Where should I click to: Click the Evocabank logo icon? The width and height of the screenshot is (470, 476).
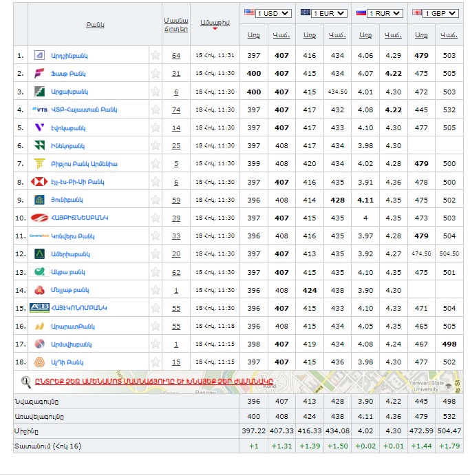(x=39, y=127)
